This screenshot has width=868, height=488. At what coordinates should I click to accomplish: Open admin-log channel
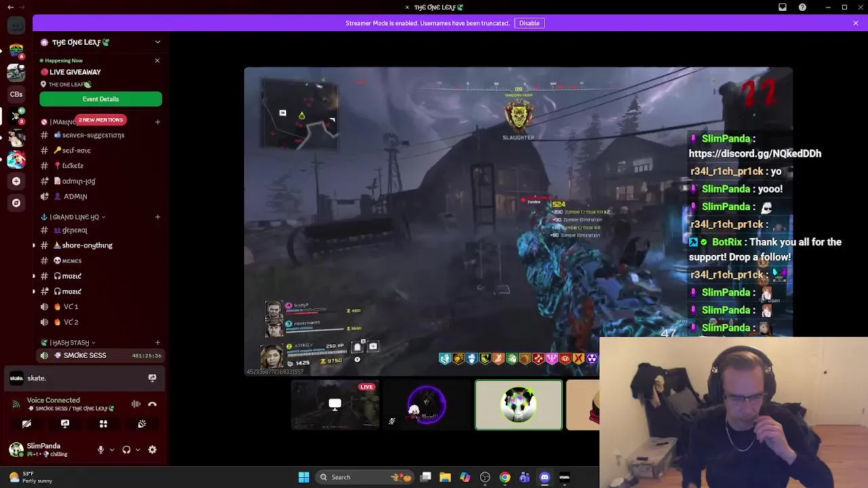(100, 181)
